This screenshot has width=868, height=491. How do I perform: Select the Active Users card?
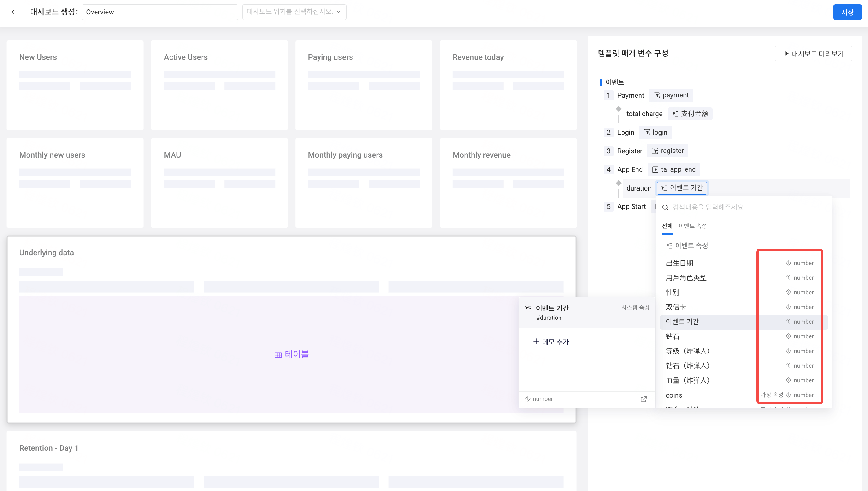coord(220,85)
